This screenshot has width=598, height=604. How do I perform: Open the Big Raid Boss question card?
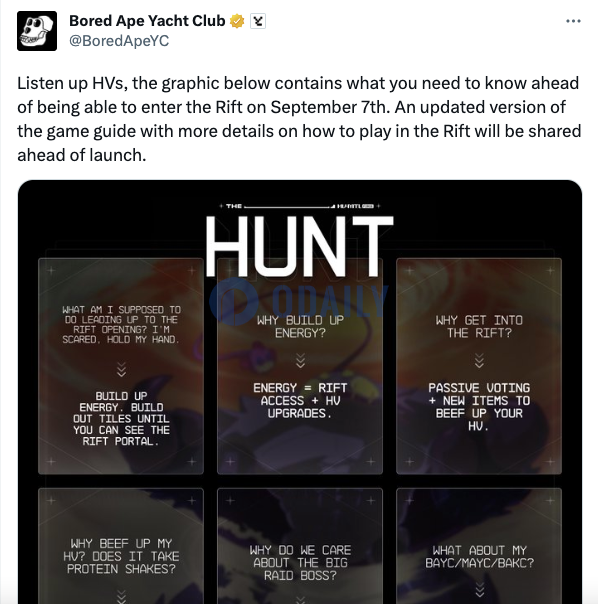tap(300, 546)
